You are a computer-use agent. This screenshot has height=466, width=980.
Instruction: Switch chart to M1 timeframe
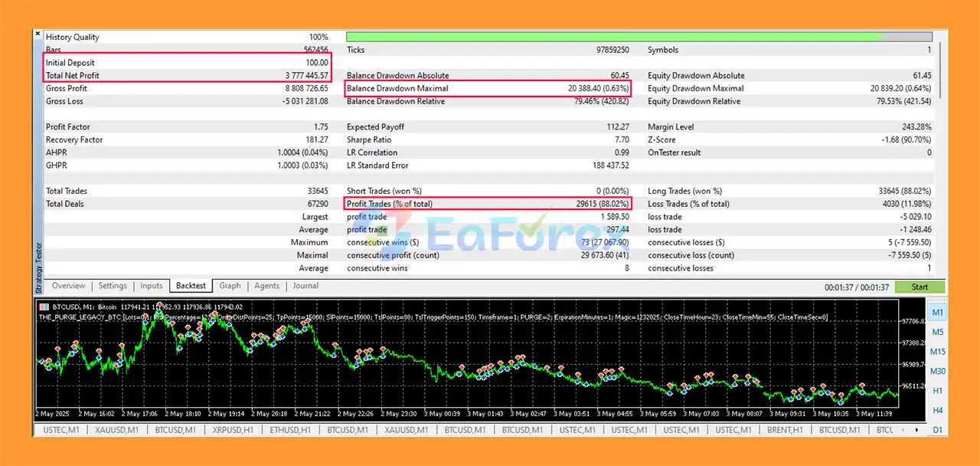point(937,312)
